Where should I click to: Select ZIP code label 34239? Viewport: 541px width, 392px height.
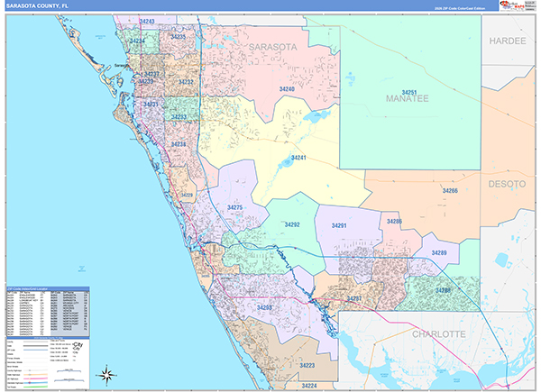coord(145,81)
